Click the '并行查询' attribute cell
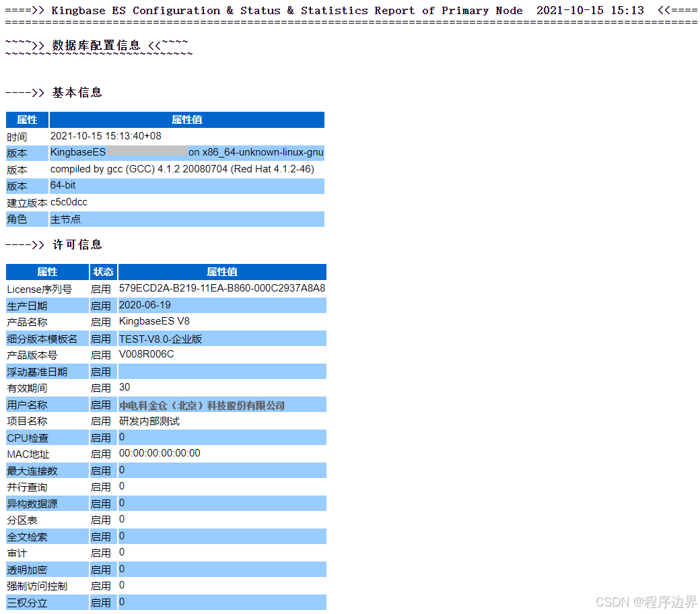 (x=47, y=487)
